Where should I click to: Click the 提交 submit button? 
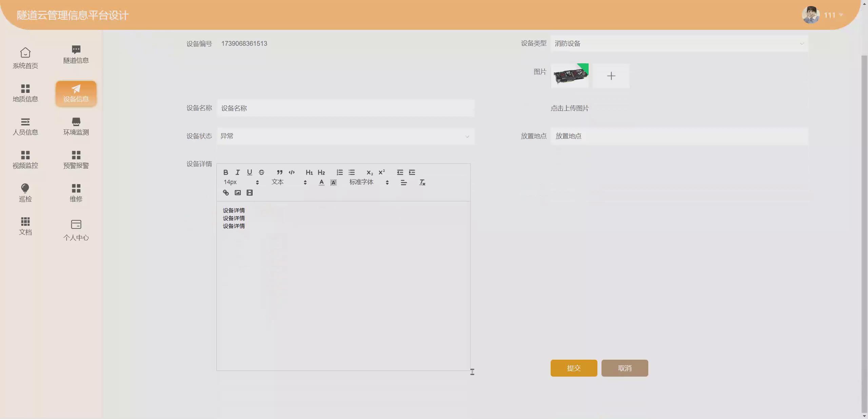[x=574, y=368]
